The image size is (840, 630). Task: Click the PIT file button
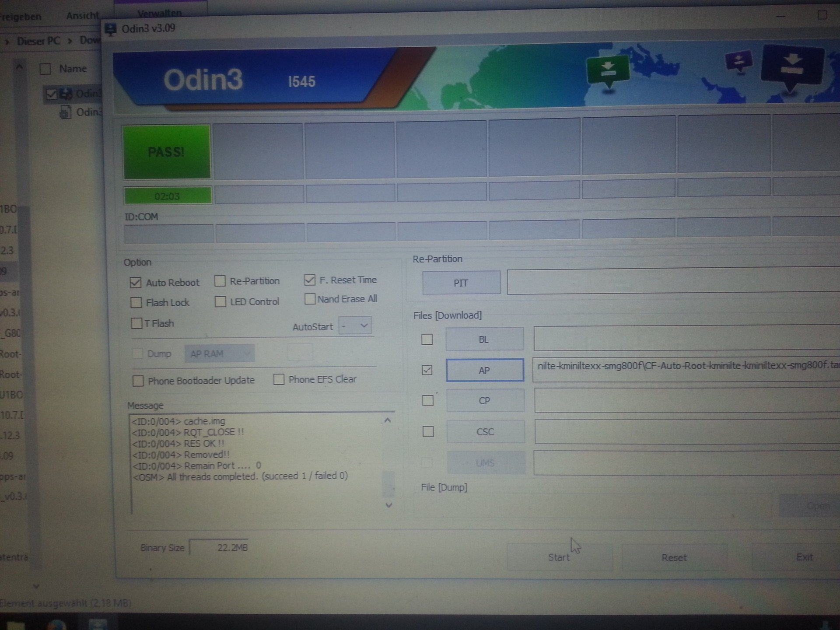(x=461, y=283)
